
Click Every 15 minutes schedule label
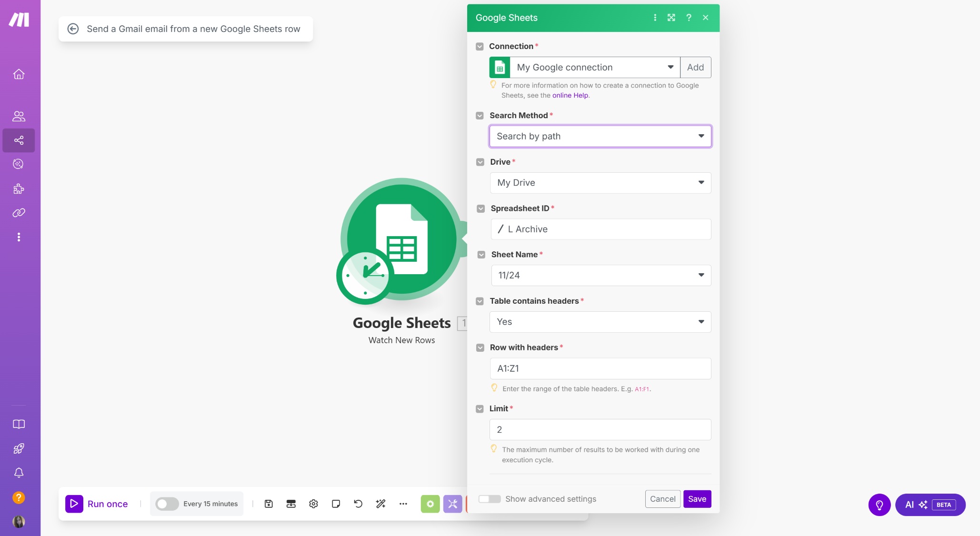coord(210,504)
